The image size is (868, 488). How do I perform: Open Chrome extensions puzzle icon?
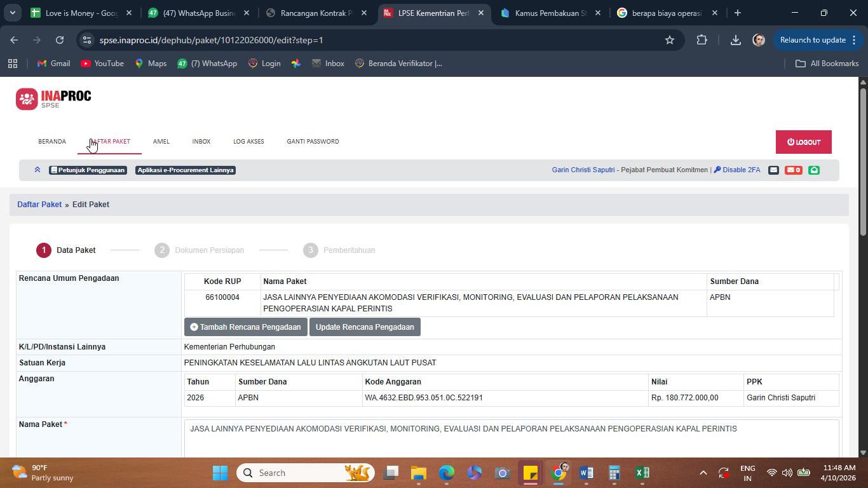[702, 40]
